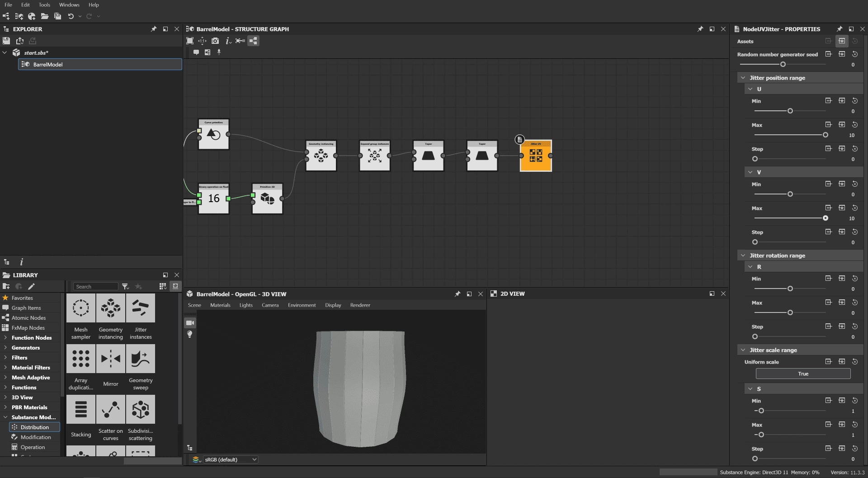
Task: Open the Windows menu
Action: (69, 5)
